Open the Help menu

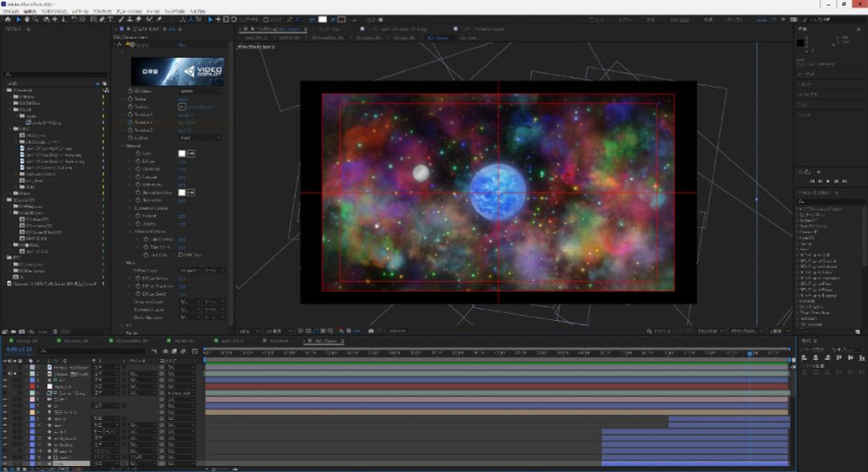(x=197, y=11)
